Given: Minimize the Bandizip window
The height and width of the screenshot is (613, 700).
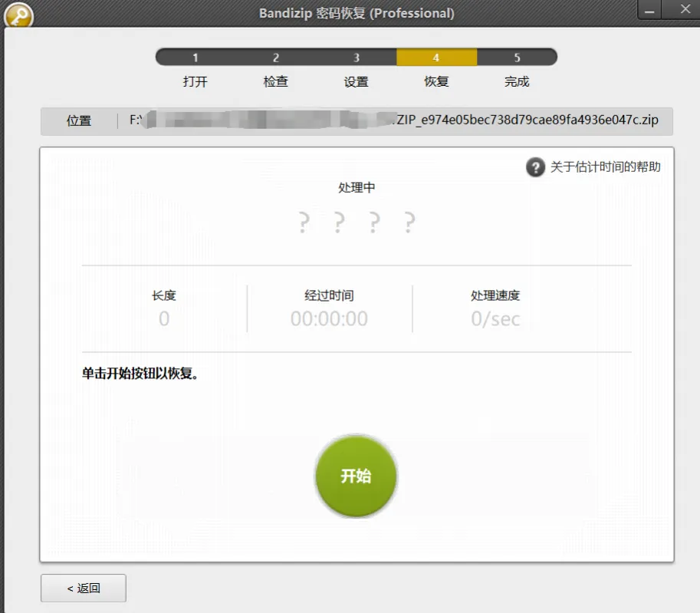Looking at the screenshot, I should (x=649, y=10).
